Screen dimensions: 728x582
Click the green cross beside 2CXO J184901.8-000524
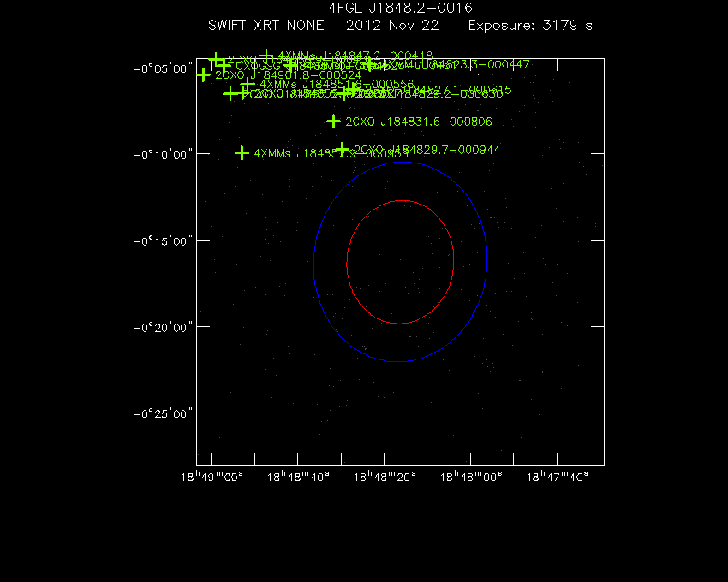click(x=203, y=74)
